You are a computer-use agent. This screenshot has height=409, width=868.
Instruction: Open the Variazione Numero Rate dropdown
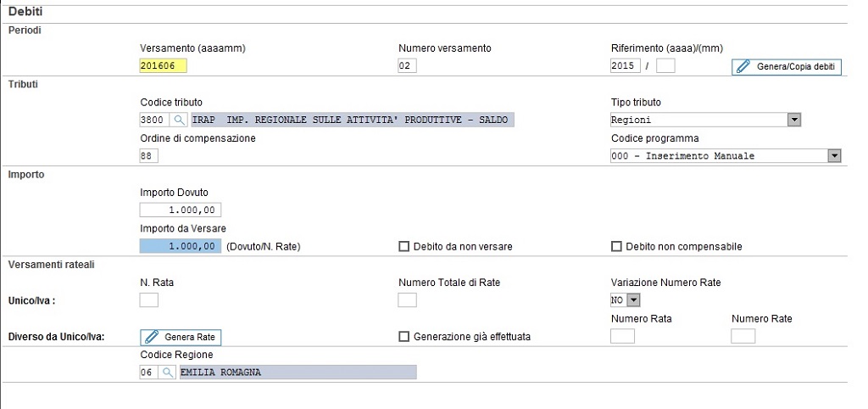click(x=634, y=300)
